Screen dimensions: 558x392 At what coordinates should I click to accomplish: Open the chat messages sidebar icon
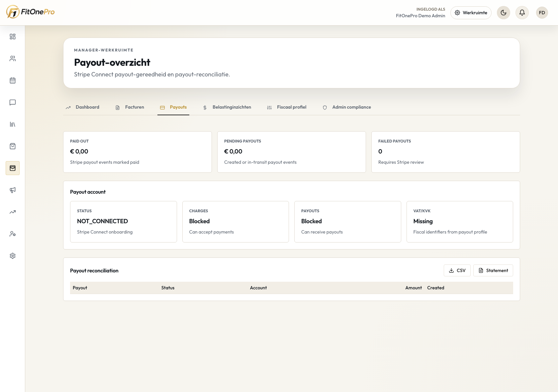13,102
